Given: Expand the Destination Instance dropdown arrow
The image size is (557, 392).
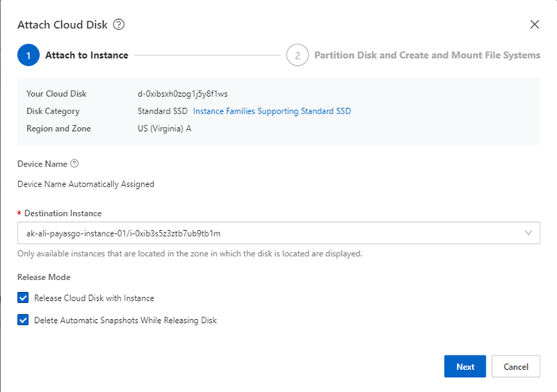Looking at the screenshot, I should click(528, 233).
